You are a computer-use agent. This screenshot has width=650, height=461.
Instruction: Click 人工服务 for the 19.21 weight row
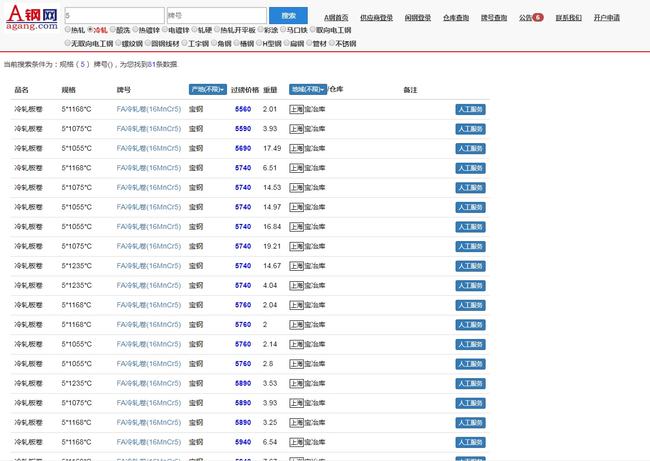pyautogui.click(x=471, y=246)
